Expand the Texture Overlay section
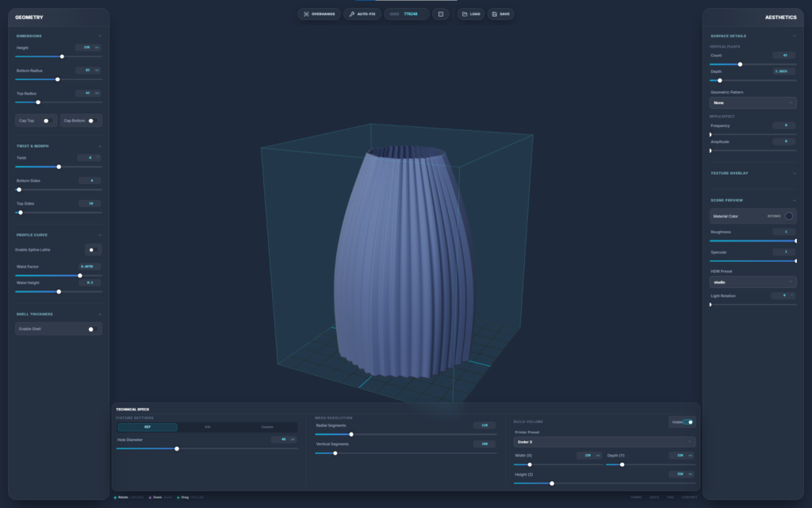Screen dimensions: 812x508 tap(794, 173)
